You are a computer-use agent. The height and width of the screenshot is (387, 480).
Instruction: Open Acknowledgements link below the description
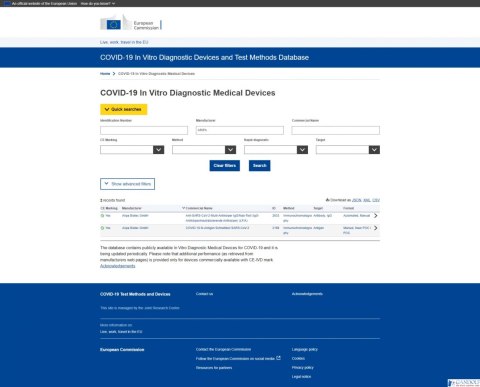pyautogui.click(x=118, y=266)
